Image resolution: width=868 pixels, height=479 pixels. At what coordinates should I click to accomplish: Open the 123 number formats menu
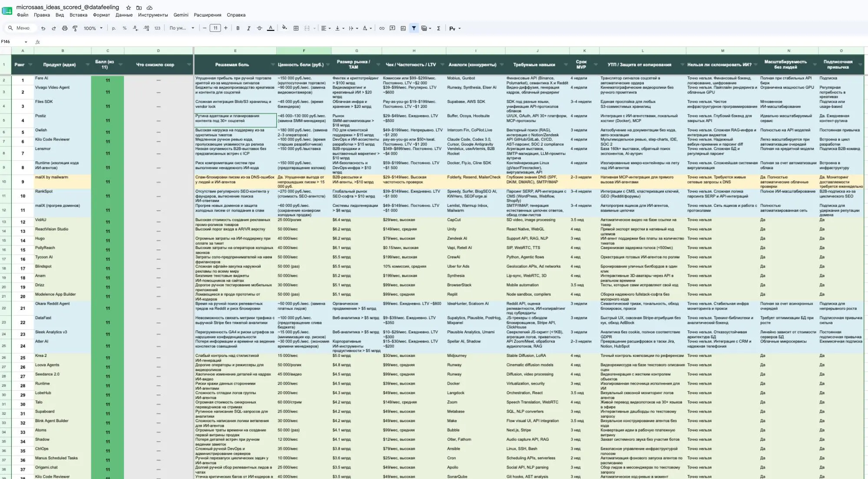point(157,28)
